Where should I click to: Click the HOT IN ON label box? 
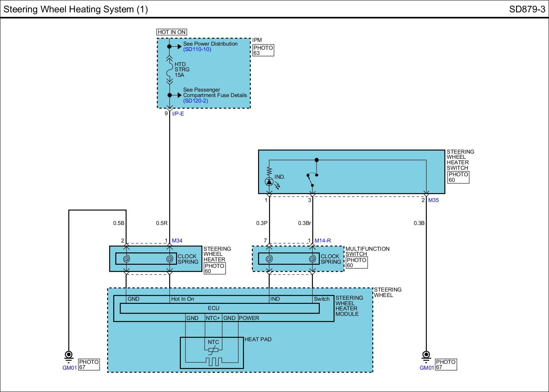click(172, 32)
